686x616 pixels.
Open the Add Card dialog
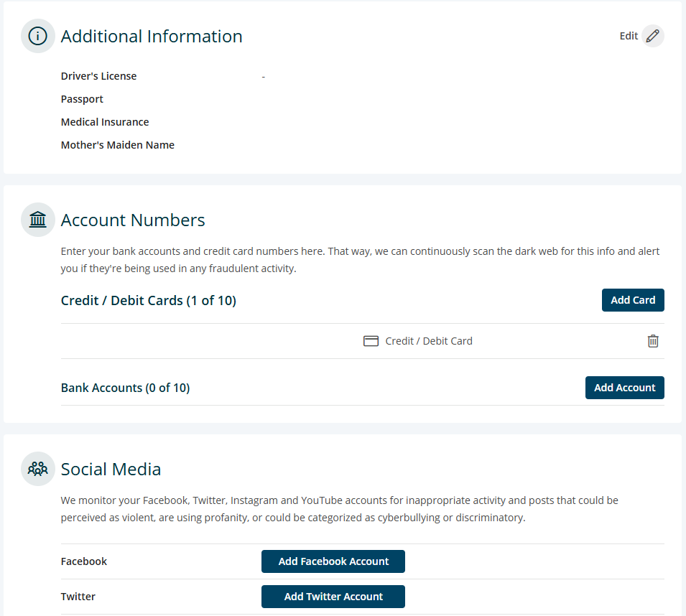pyautogui.click(x=633, y=299)
